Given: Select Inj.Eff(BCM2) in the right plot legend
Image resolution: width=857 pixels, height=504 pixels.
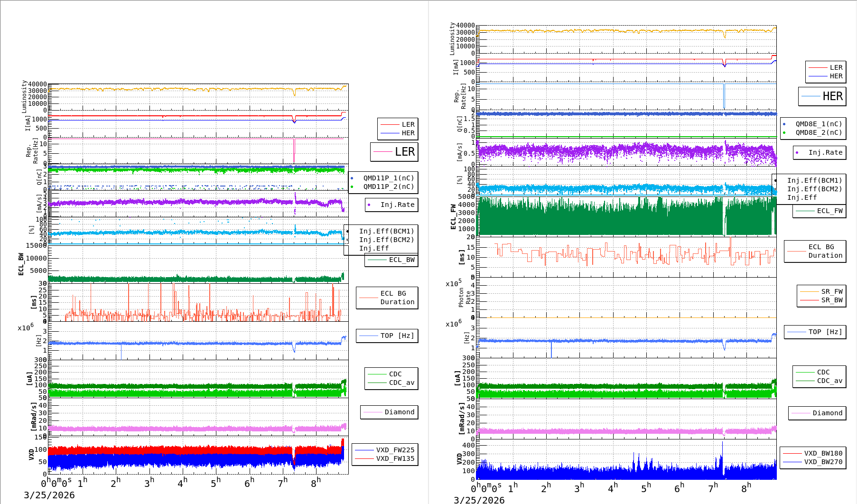Looking at the screenshot, I should pyautogui.click(x=814, y=189).
